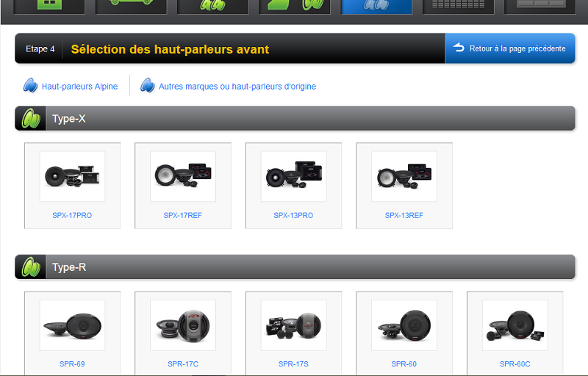Select the green car step tab at top

click(x=132, y=7)
